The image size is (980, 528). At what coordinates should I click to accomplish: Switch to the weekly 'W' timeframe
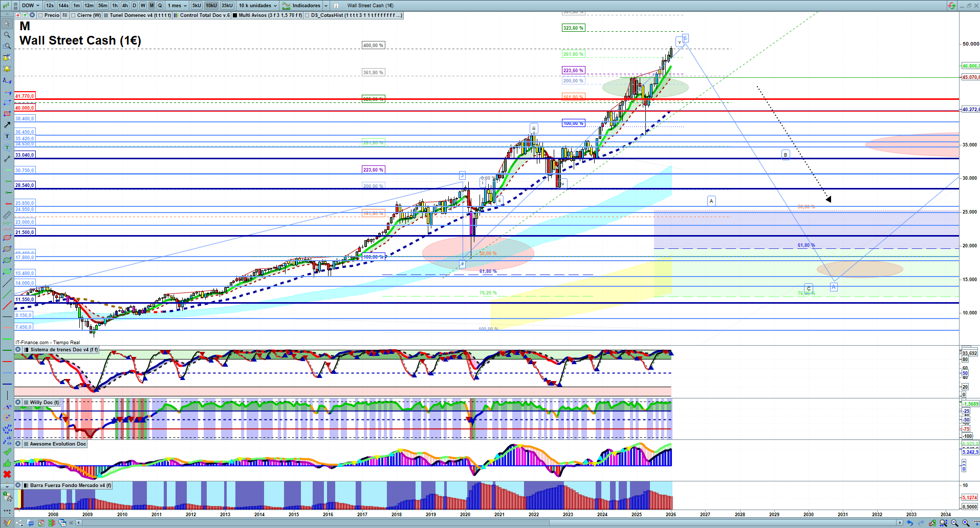143,6
